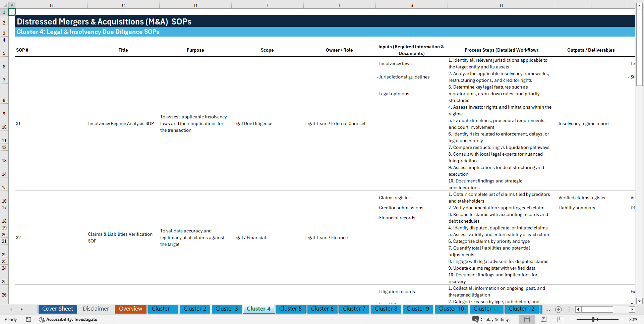Open the Accessibility: Investigate checker
This screenshot has height=324, width=644.
(68, 319)
